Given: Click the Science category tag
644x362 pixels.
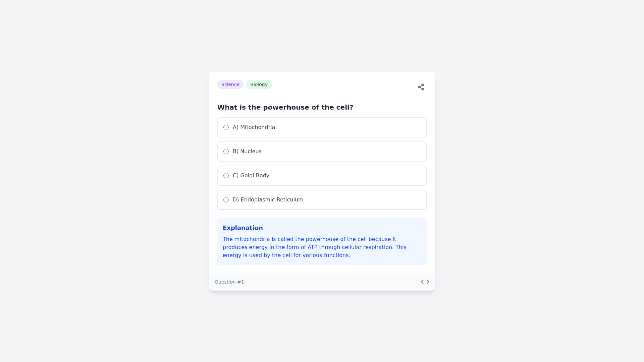Looking at the screenshot, I should coord(230,84).
